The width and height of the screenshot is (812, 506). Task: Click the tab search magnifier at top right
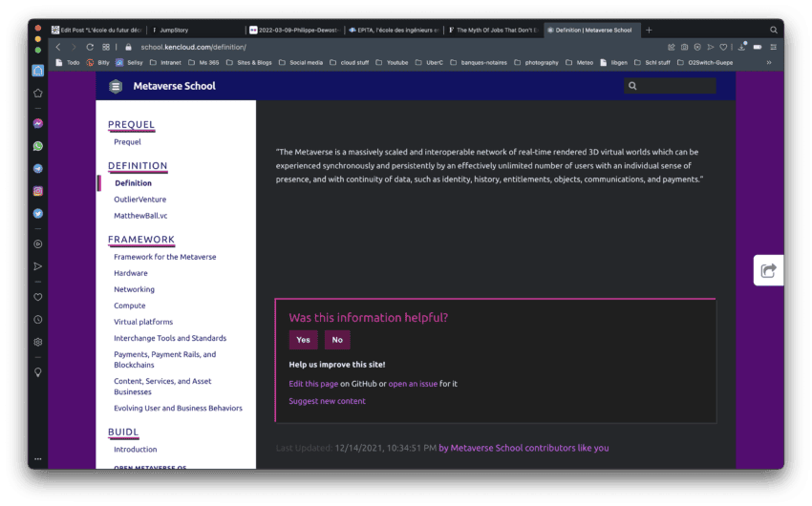(x=773, y=30)
